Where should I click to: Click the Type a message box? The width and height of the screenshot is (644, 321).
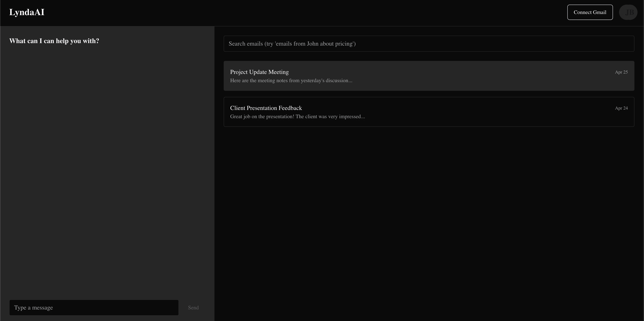point(94,308)
